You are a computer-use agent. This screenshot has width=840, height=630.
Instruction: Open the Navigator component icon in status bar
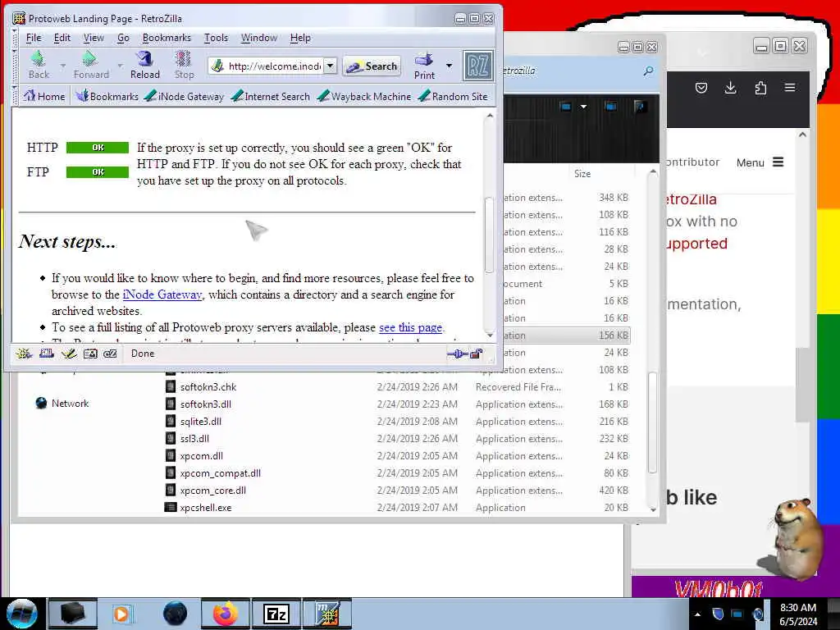[24, 354]
